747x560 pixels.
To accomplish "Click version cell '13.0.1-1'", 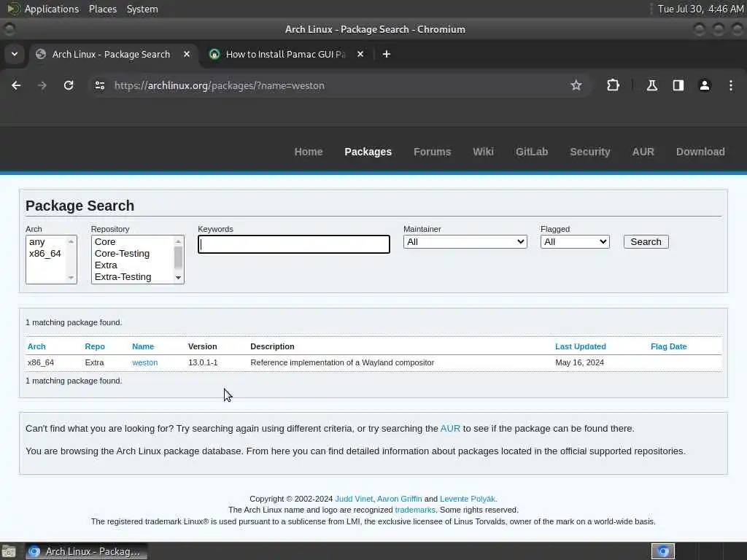I will pyautogui.click(x=203, y=363).
